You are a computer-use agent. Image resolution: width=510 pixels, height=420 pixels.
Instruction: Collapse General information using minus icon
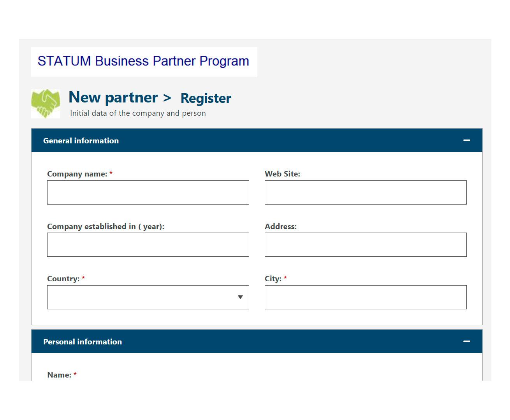coord(467,140)
